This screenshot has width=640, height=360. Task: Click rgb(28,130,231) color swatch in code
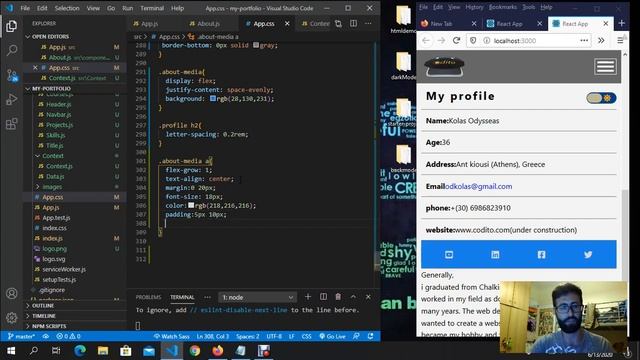(213, 98)
